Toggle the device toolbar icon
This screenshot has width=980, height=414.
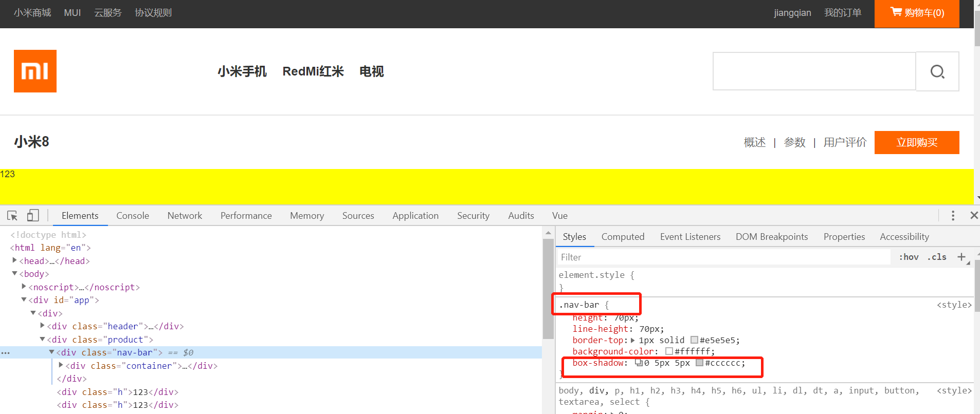[33, 216]
